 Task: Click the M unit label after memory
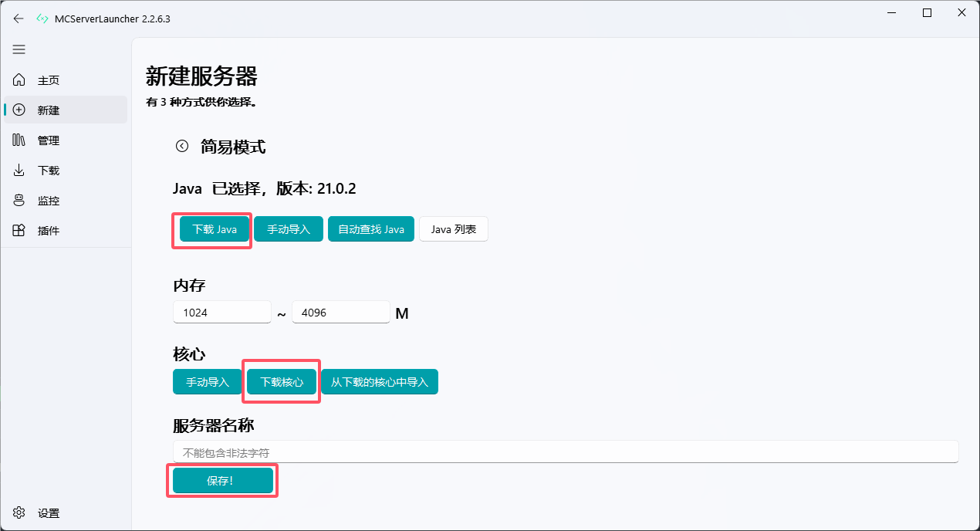[402, 313]
